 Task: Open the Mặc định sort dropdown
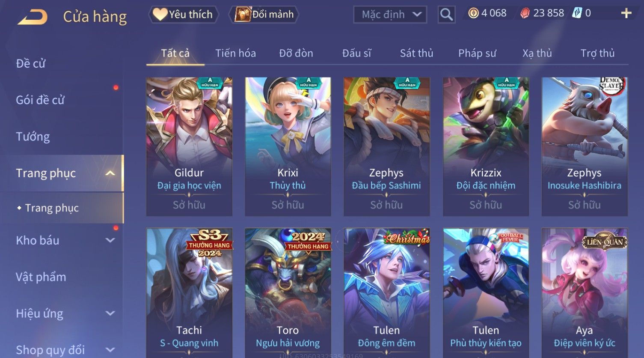point(390,15)
